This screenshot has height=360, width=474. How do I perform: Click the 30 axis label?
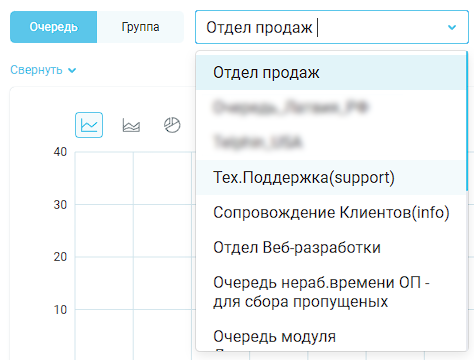click(60, 205)
